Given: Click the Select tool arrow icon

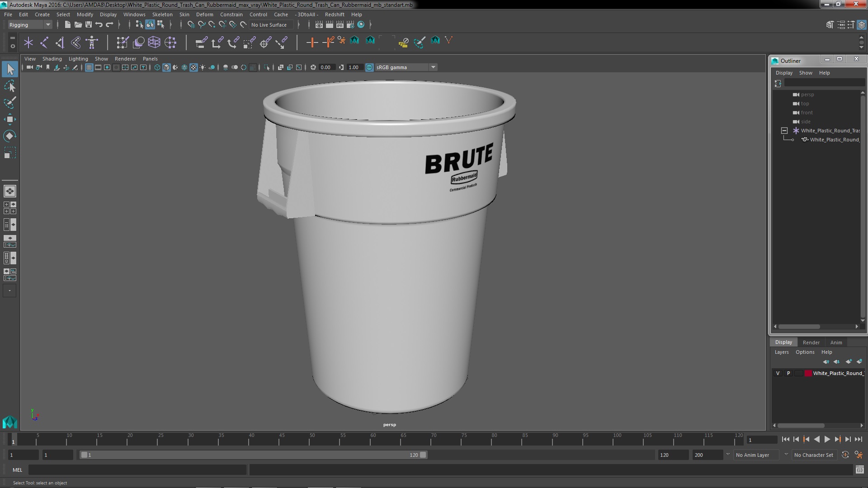Looking at the screenshot, I should [x=9, y=69].
